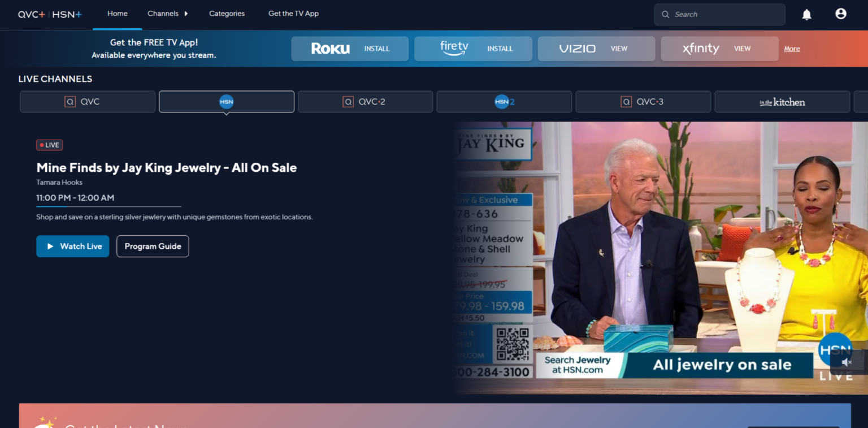Screen dimensions: 868x428
Task: Install the Roku app
Action: point(350,49)
